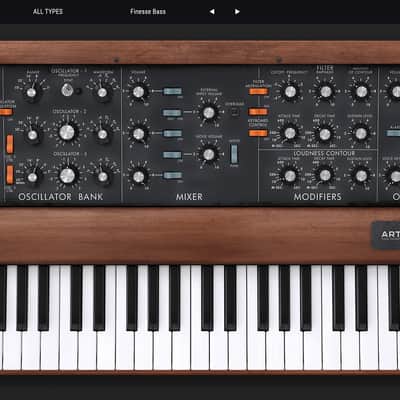Click the Cutoff Frequency knob
The height and width of the screenshot is (400, 400).
(290, 91)
